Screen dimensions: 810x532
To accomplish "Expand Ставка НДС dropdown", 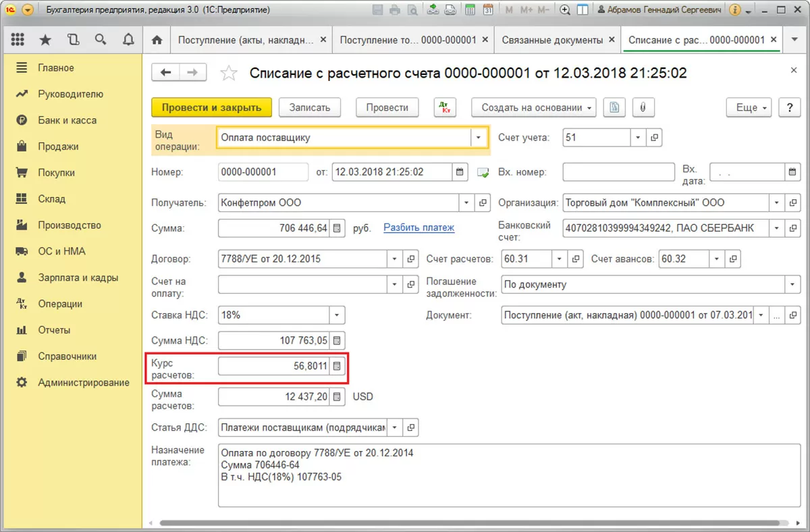I will tap(337, 315).
